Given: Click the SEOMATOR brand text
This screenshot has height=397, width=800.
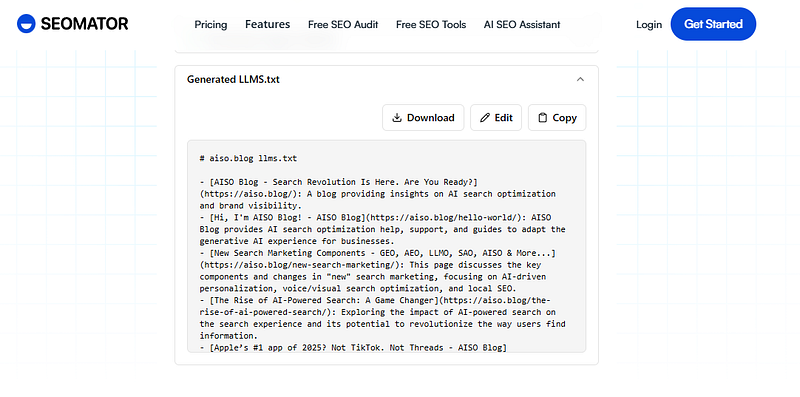Looking at the screenshot, I should [85, 24].
